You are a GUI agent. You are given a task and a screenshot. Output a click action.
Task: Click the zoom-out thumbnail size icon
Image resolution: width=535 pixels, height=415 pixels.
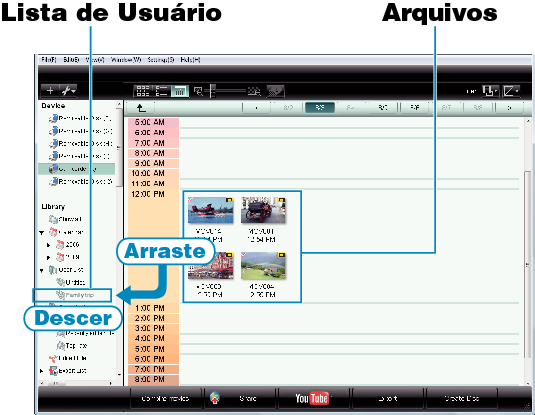tap(198, 91)
